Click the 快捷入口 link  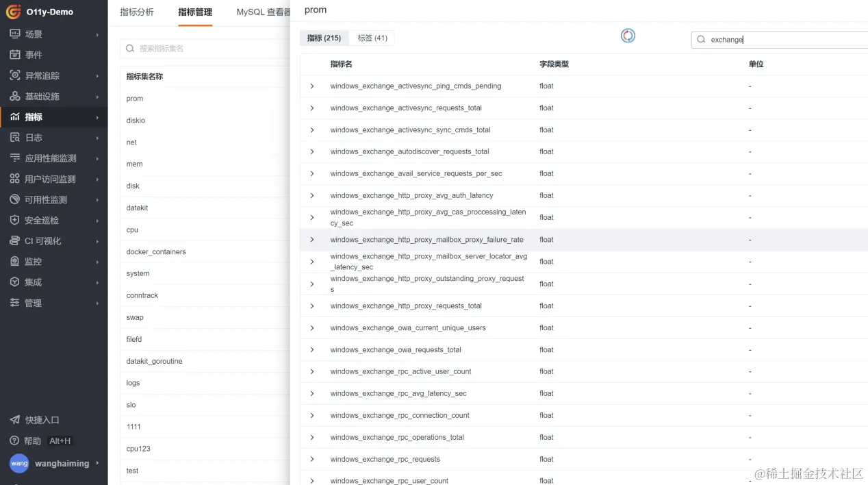click(42, 420)
